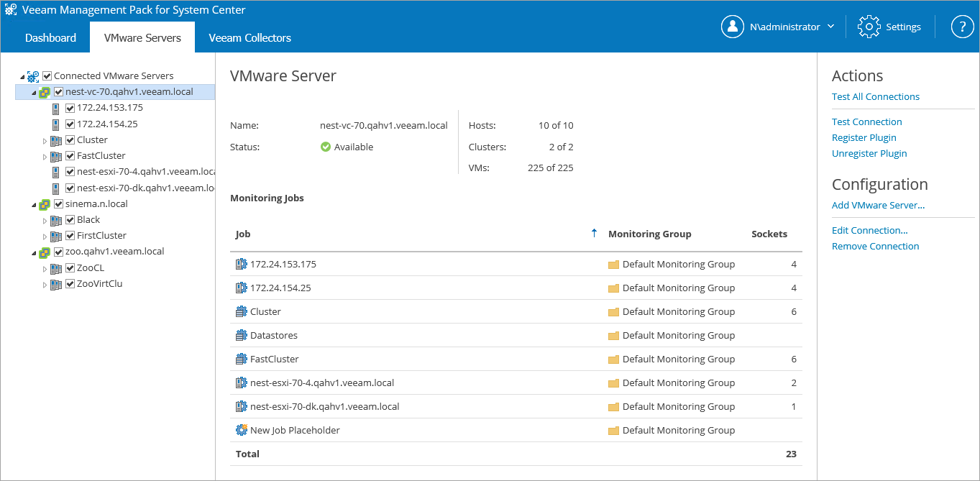Collapse the nest-vc-70.qahv1.veeam.local node
The height and width of the screenshot is (481, 980).
click(x=33, y=93)
